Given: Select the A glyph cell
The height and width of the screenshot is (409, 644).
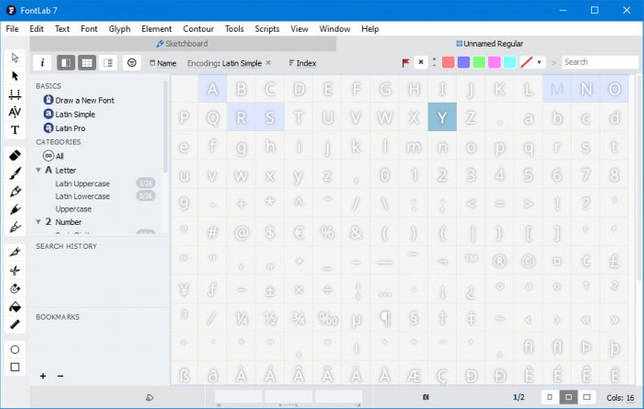Looking at the screenshot, I should click(x=212, y=88).
